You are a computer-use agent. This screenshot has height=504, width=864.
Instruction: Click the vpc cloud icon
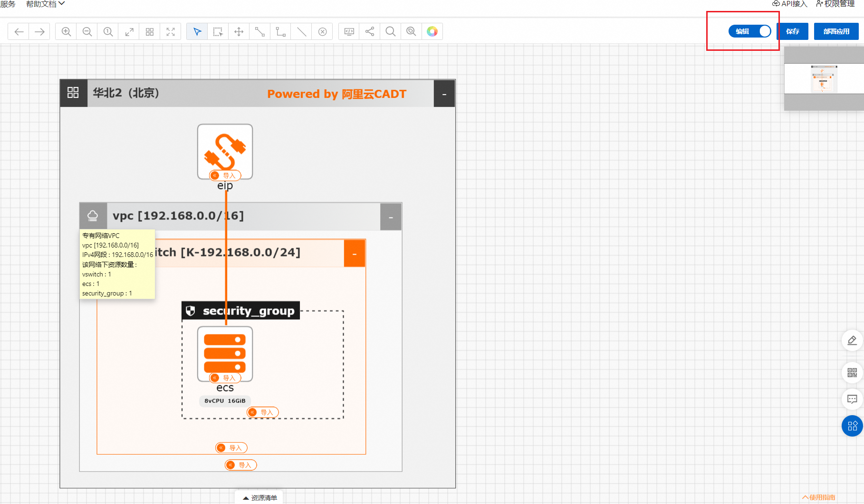[x=93, y=216]
